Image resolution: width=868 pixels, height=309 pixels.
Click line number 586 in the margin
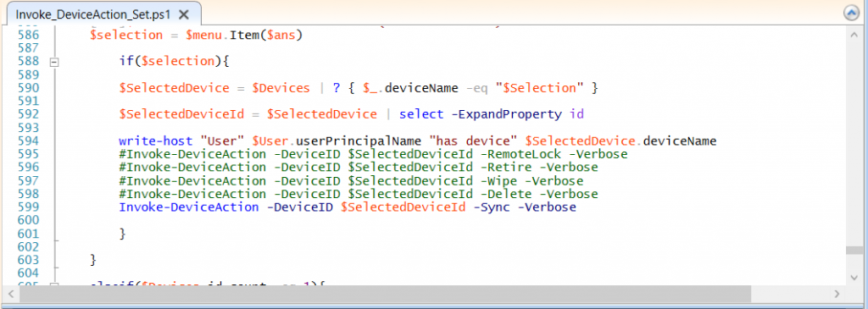coord(28,36)
